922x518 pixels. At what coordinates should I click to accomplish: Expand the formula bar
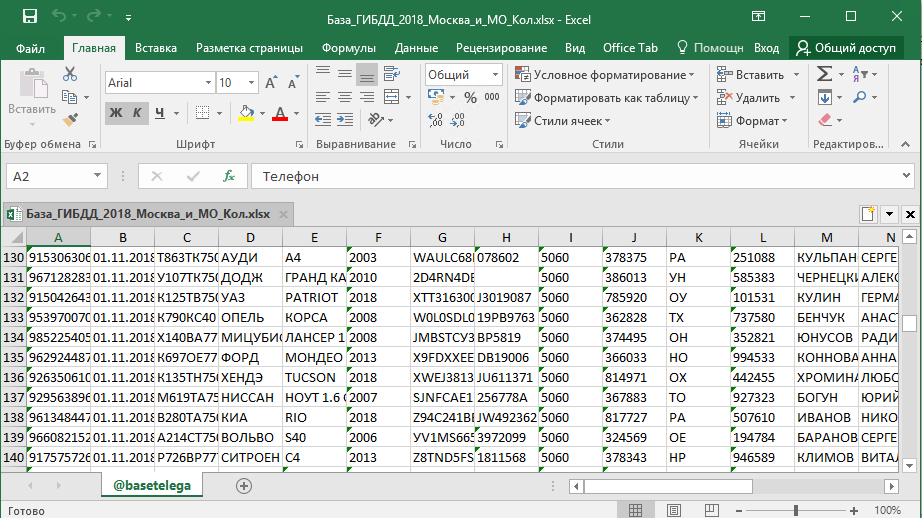tap(906, 176)
